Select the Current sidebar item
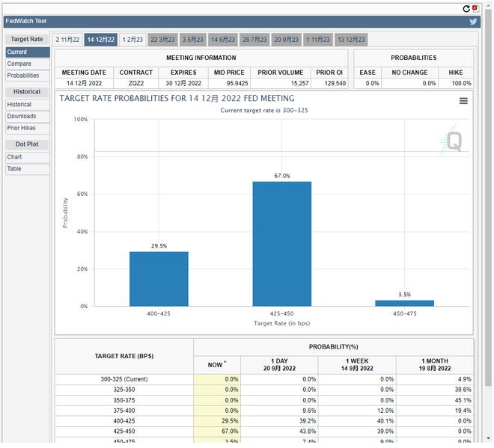The width and height of the screenshot is (494, 448). click(x=17, y=52)
